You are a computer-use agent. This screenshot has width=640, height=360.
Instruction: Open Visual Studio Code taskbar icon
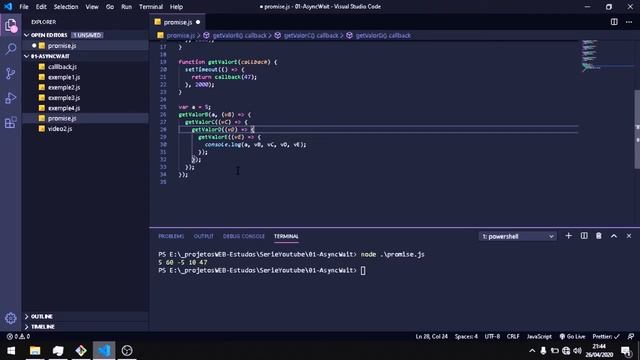(104, 351)
